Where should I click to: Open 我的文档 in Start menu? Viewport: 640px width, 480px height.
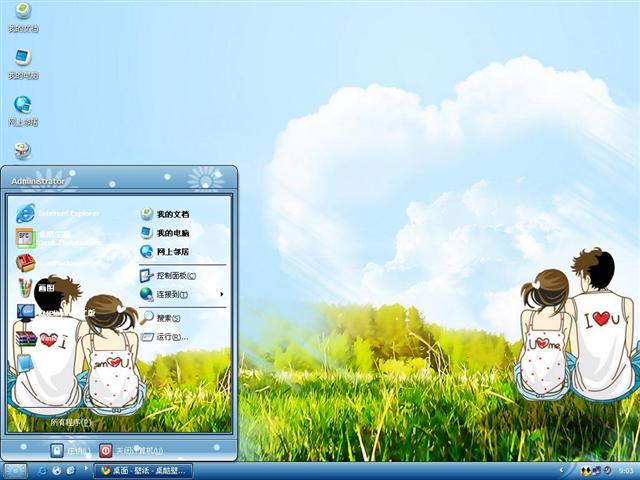click(165, 214)
